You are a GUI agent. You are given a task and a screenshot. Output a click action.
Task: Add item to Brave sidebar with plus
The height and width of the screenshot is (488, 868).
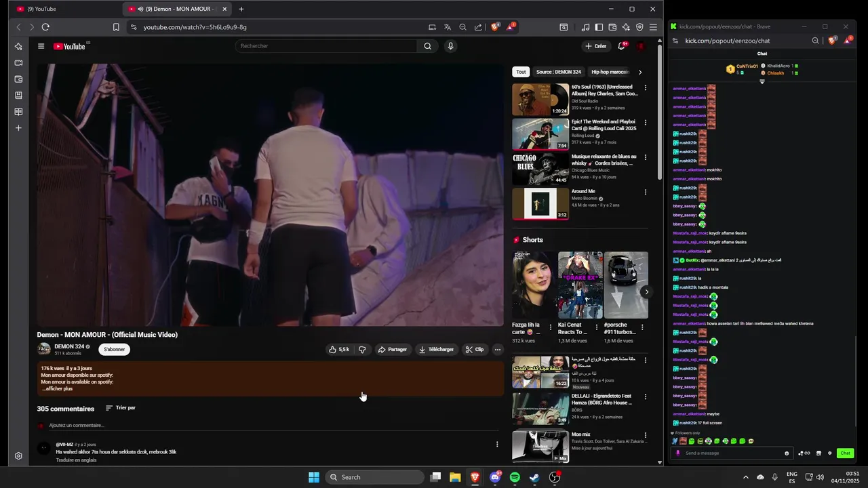pos(18,127)
